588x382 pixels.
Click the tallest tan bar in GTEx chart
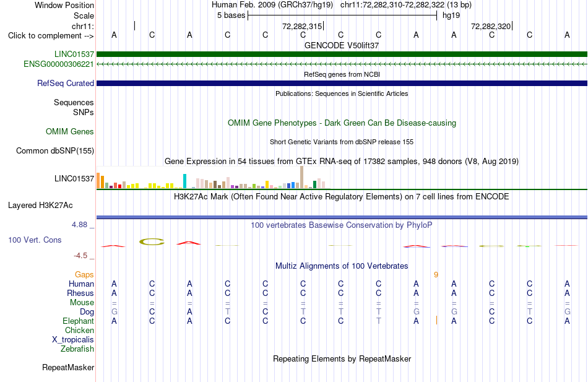(x=302, y=177)
